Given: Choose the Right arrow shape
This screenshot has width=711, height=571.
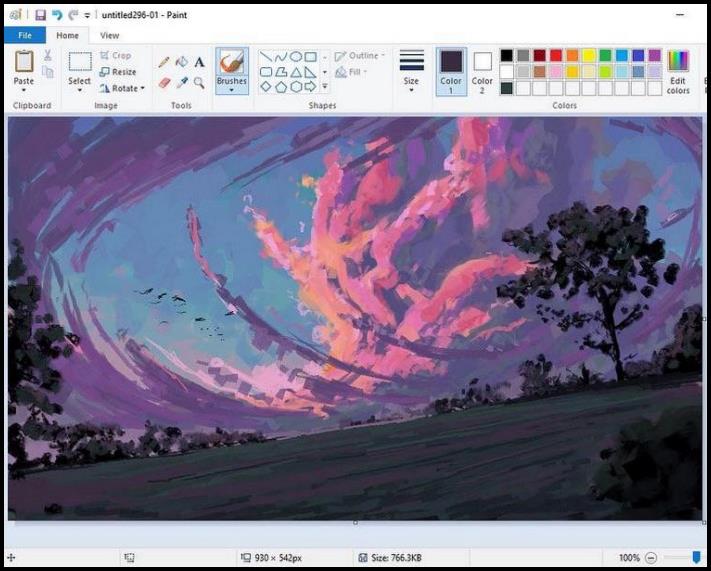Looking at the screenshot, I should [x=311, y=87].
